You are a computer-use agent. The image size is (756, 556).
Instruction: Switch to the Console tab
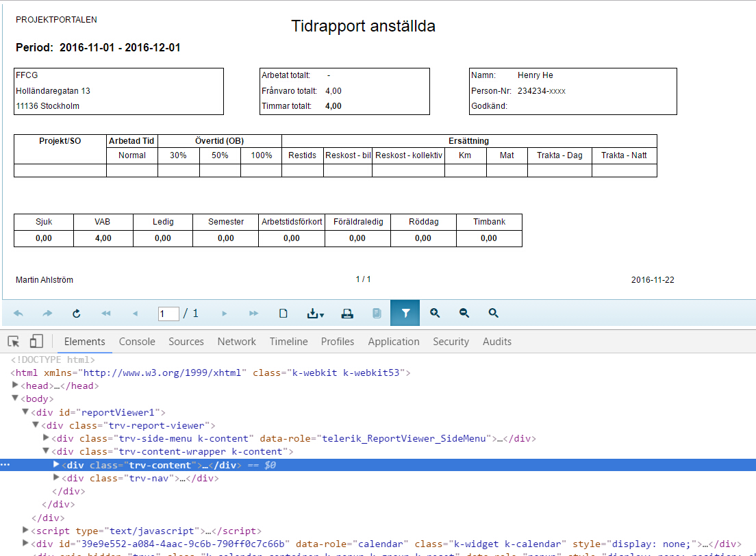coord(137,342)
